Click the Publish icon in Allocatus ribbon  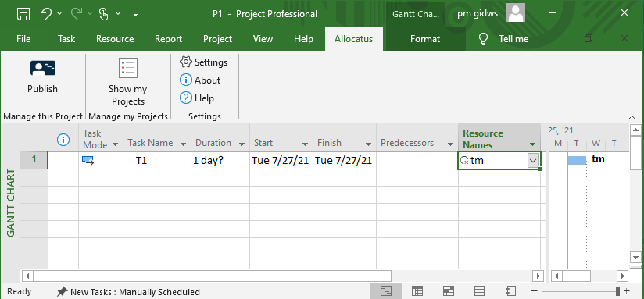pyautogui.click(x=43, y=68)
